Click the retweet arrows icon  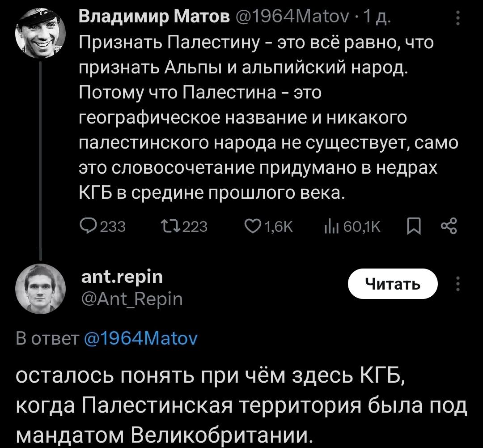pos(166,227)
